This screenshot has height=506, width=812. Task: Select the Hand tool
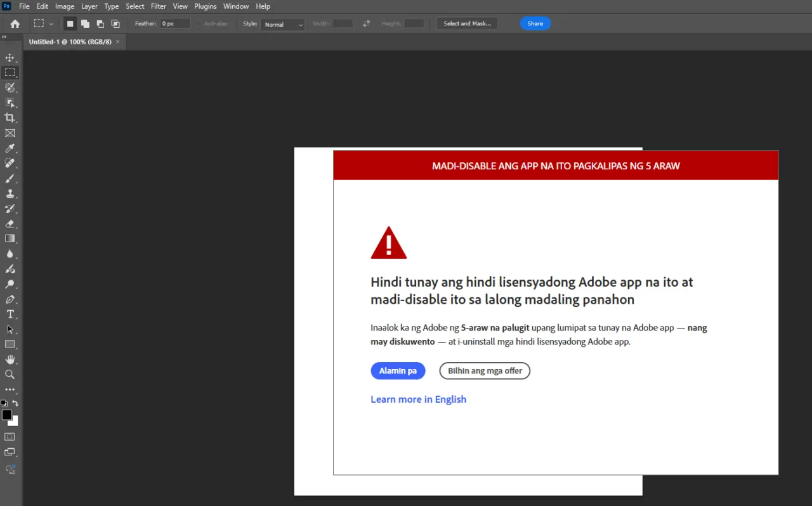10,360
